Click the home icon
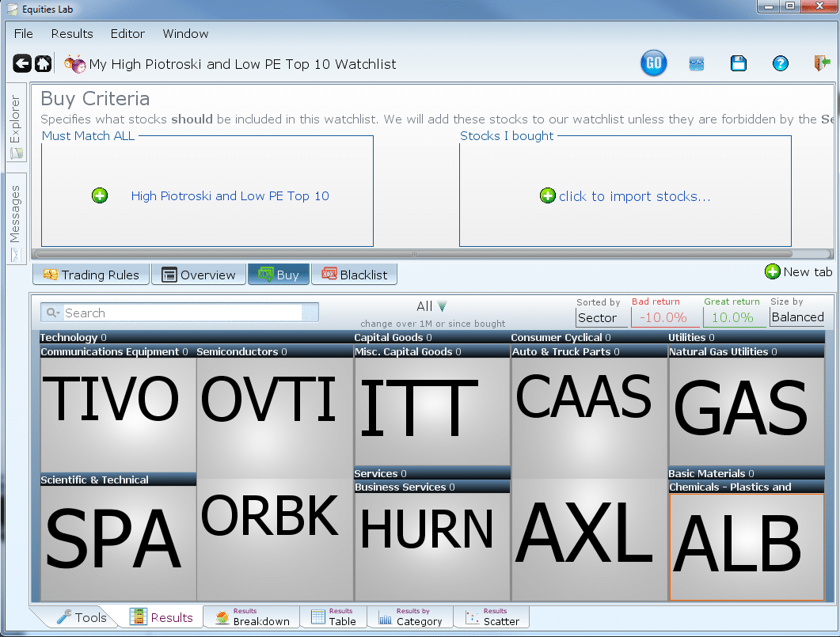This screenshot has width=840, height=637. pos(43,64)
